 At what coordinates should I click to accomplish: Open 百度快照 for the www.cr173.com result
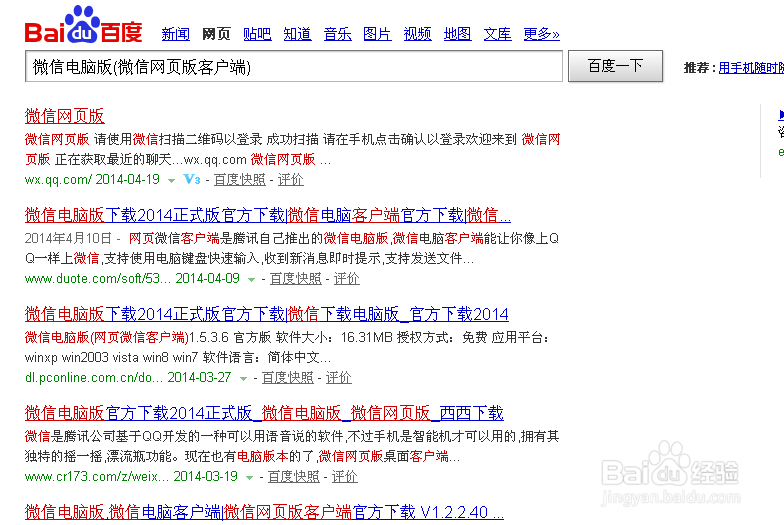coord(294,476)
